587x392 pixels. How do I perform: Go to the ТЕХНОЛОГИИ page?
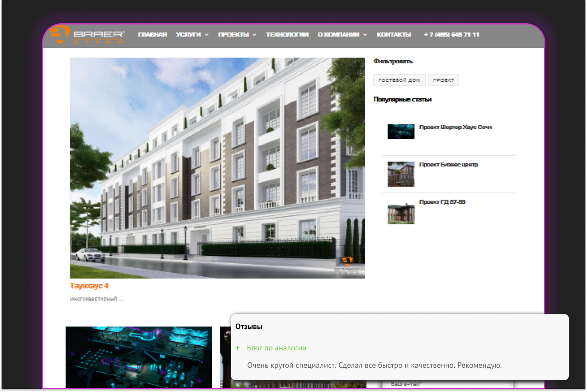(x=287, y=35)
